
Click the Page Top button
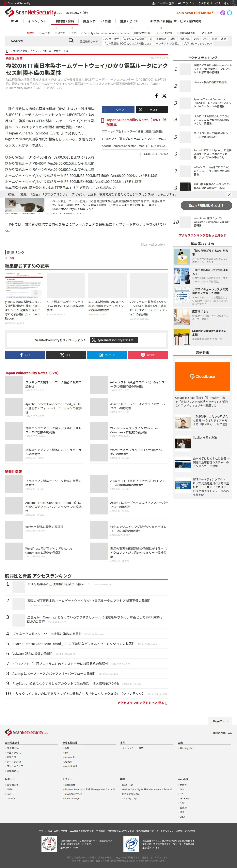coord(220,721)
